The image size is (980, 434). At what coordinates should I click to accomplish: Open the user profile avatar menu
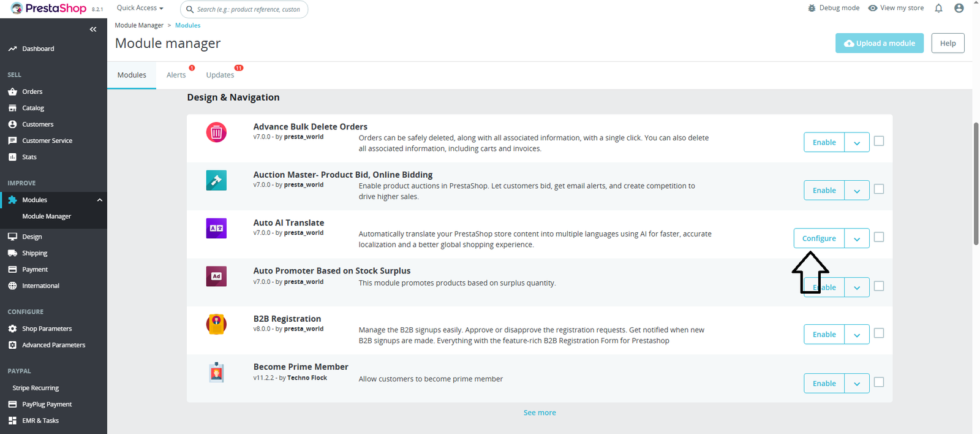tap(959, 8)
